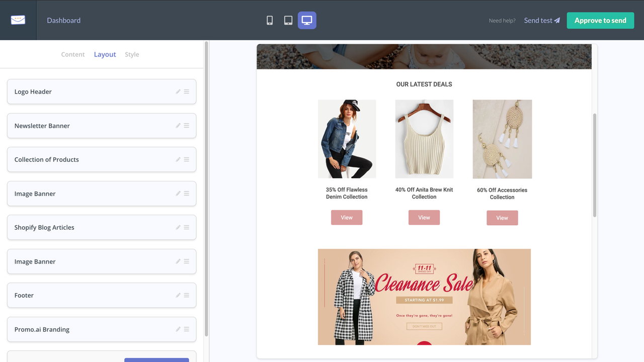Click View under Flawless Denim Collection
644x362 pixels.
point(347,217)
